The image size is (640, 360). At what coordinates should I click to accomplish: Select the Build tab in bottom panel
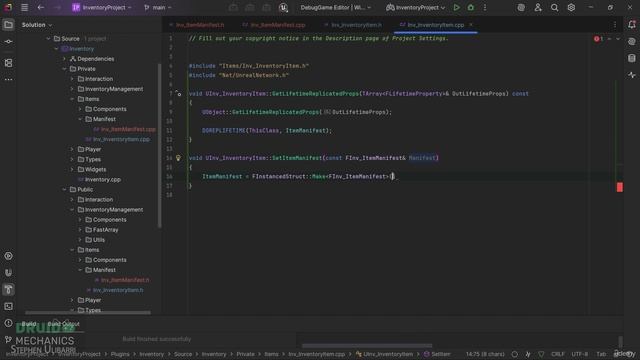point(29,324)
